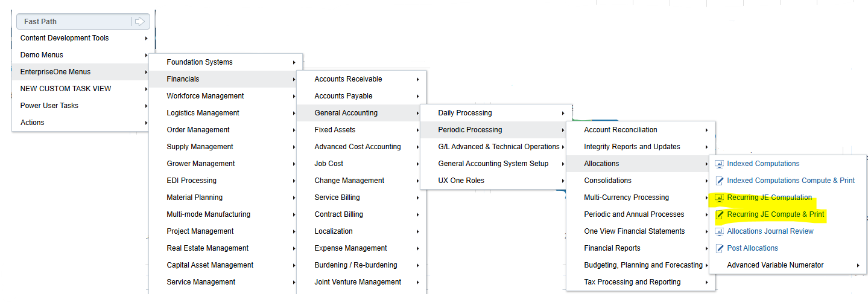Viewport: 868px width, 302px height.
Task: Open Daily Processing submenu
Action: [496, 113]
